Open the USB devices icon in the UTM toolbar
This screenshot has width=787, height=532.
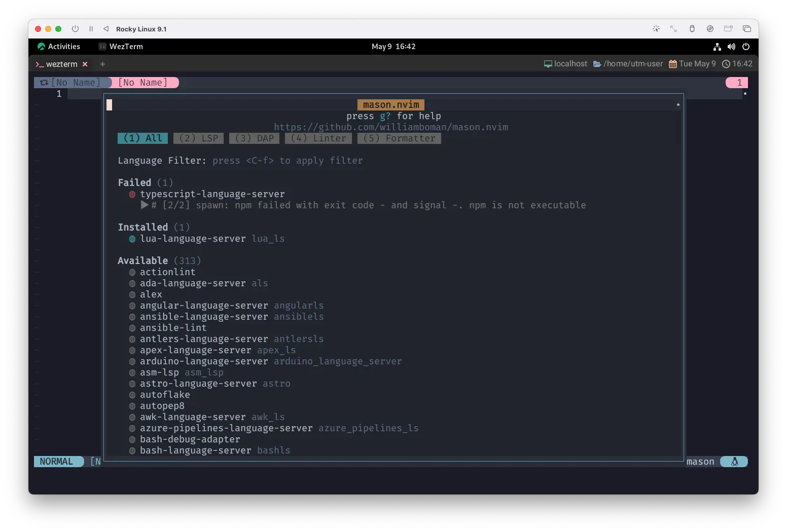click(x=692, y=29)
